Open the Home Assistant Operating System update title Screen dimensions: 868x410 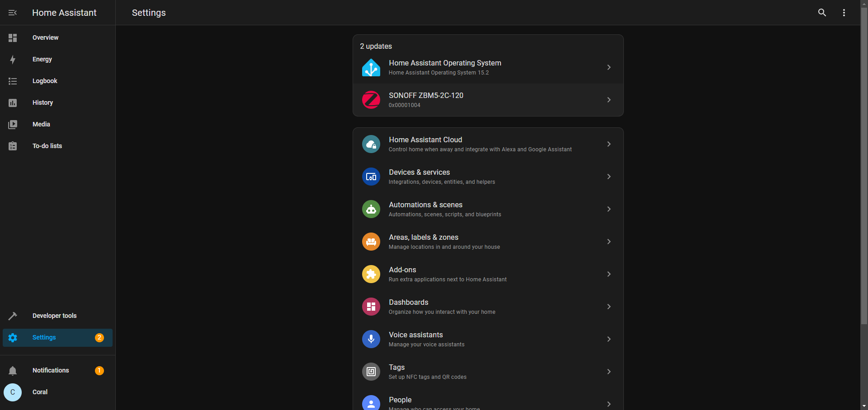click(x=445, y=63)
